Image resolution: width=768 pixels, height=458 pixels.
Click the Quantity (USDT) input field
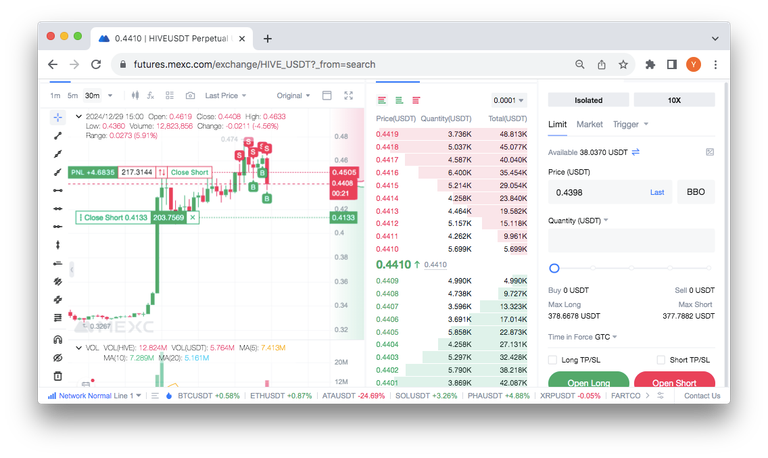[631, 241]
